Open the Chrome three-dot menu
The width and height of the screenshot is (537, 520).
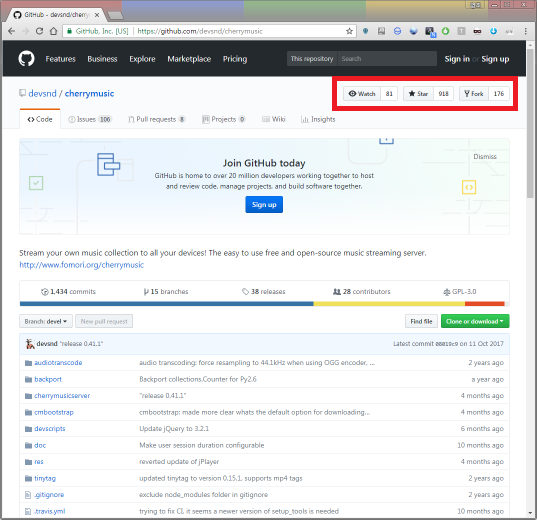(x=525, y=31)
